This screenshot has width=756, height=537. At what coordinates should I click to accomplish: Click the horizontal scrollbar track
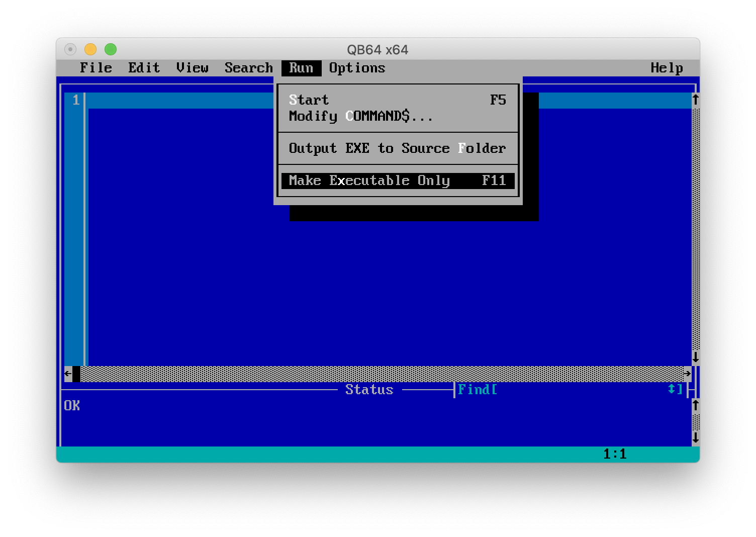point(382,374)
